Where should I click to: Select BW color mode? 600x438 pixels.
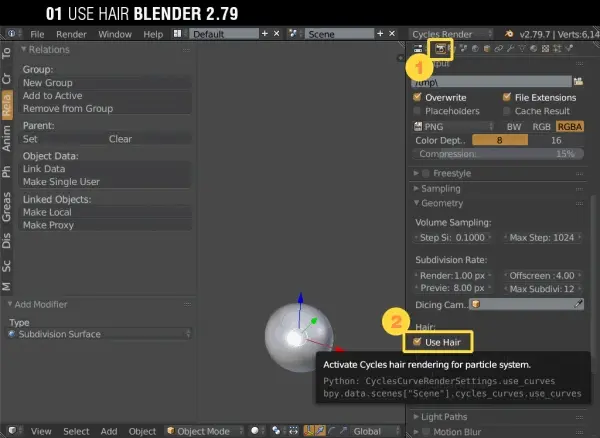point(514,127)
